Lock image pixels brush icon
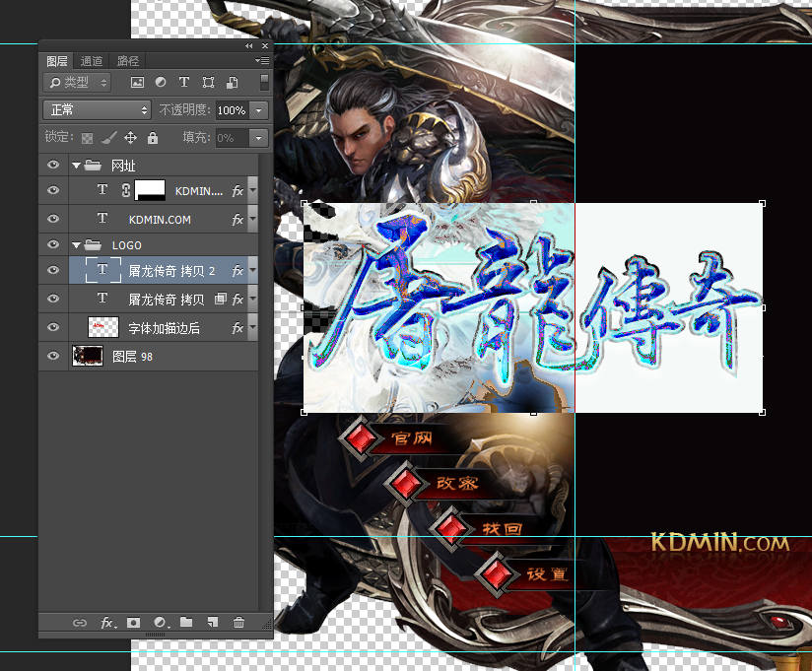 coord(108,138)
